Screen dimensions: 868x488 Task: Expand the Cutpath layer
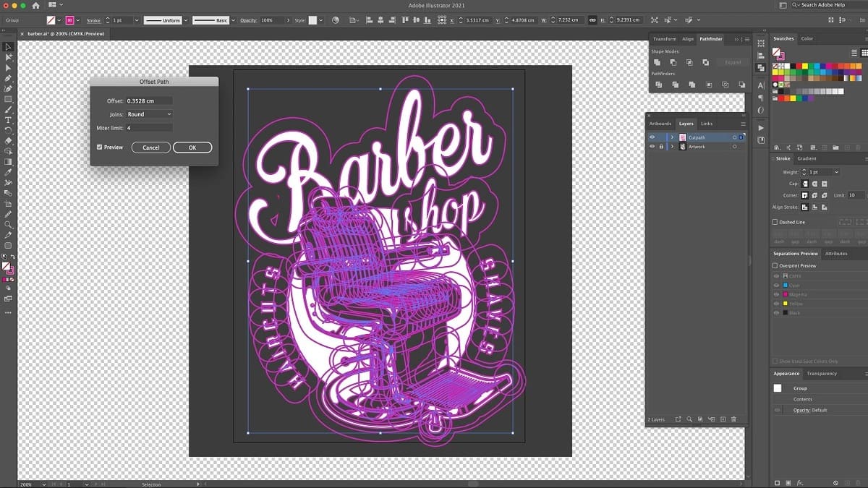click(672, 137)
